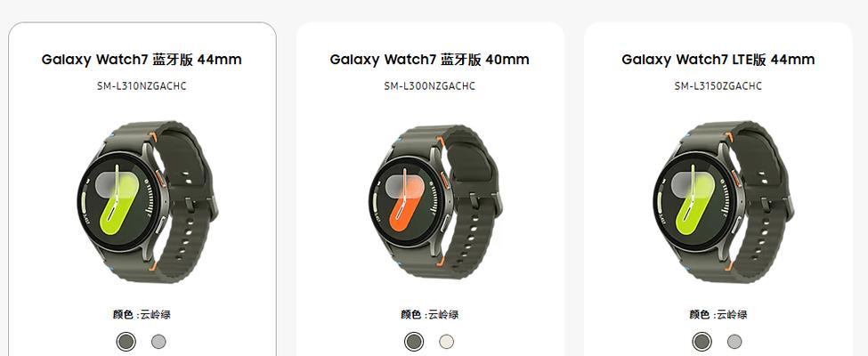The height and width of the screenshot is (356, 868).
Task: Open Galaxy Watch7 蓝牙版 40mm title
Action: point(430,60)
